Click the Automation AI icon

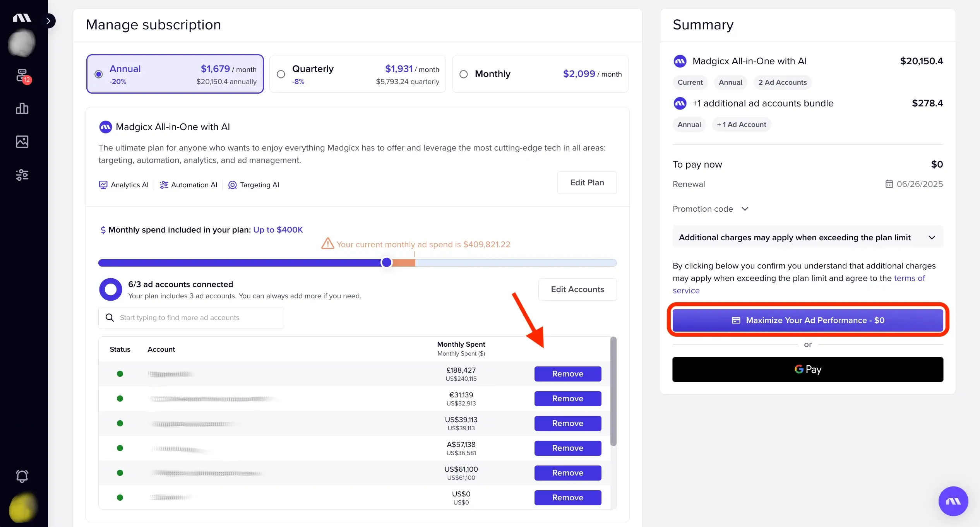point(164,185)
